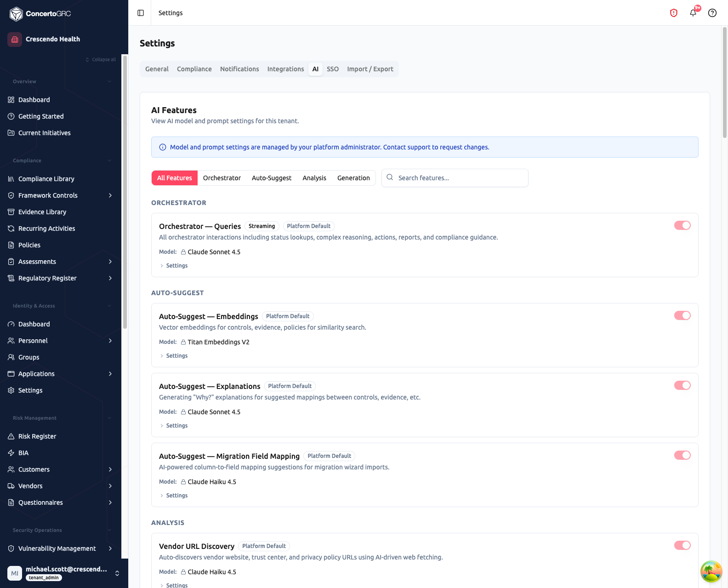The height and width of the screenshot is (588, 728).
Task: Open the notifications bell
Action: [693, 13]
